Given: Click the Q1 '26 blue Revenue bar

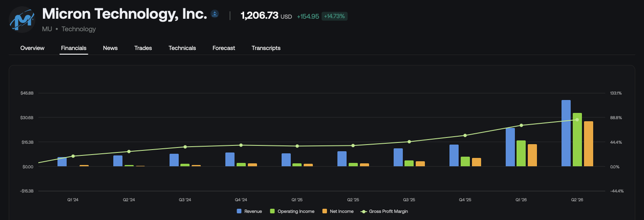Looking at the screenshot, I should (510, 147).
